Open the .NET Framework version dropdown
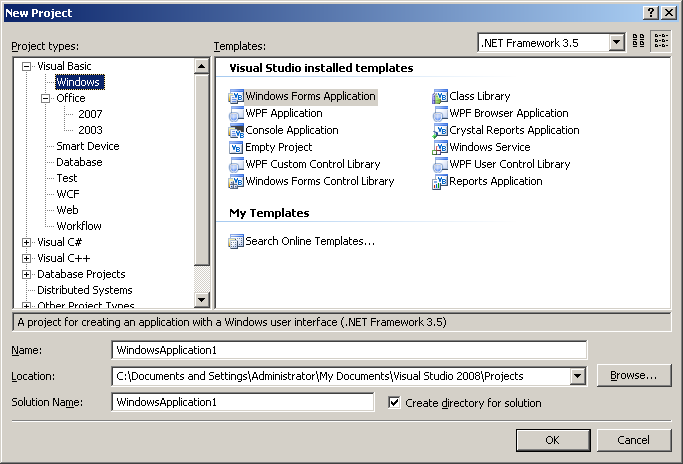 pos(616,43)
